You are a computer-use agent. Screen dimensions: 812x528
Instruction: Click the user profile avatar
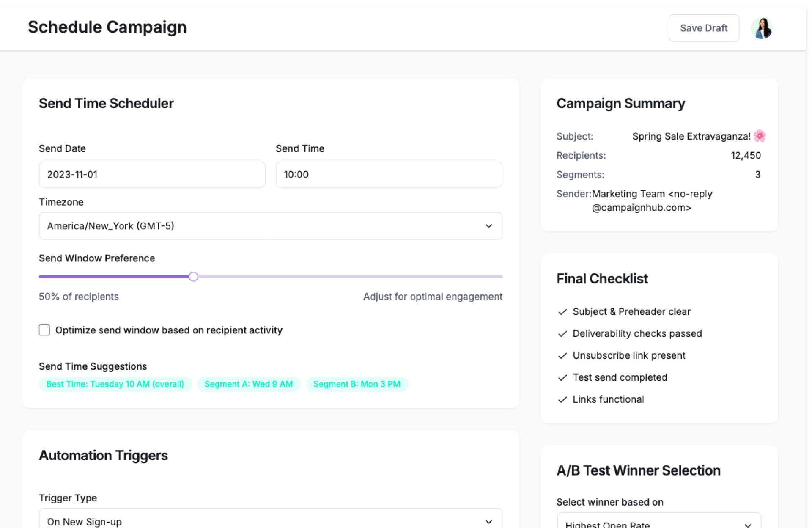tap(762, 28)
